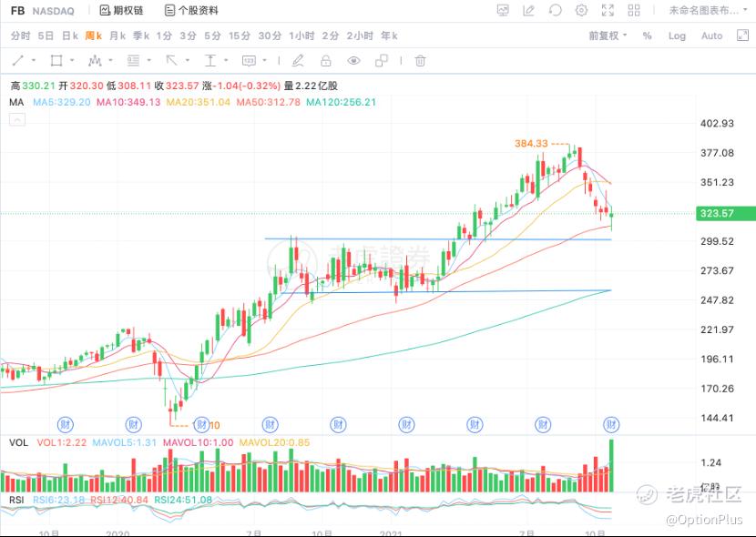Toggle Log scale
Viewport: 756px width, 537px height.
tap(677, 35)
